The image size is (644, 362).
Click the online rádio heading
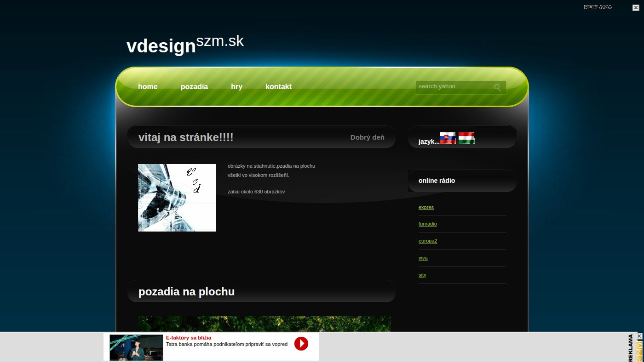[x=437, y=181]
